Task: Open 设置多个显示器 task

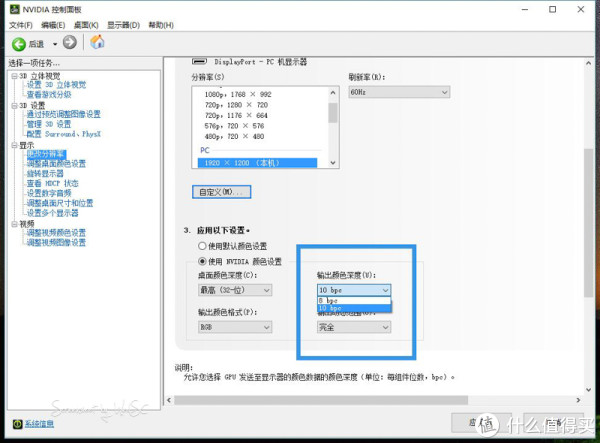Action: coord(52,213)
